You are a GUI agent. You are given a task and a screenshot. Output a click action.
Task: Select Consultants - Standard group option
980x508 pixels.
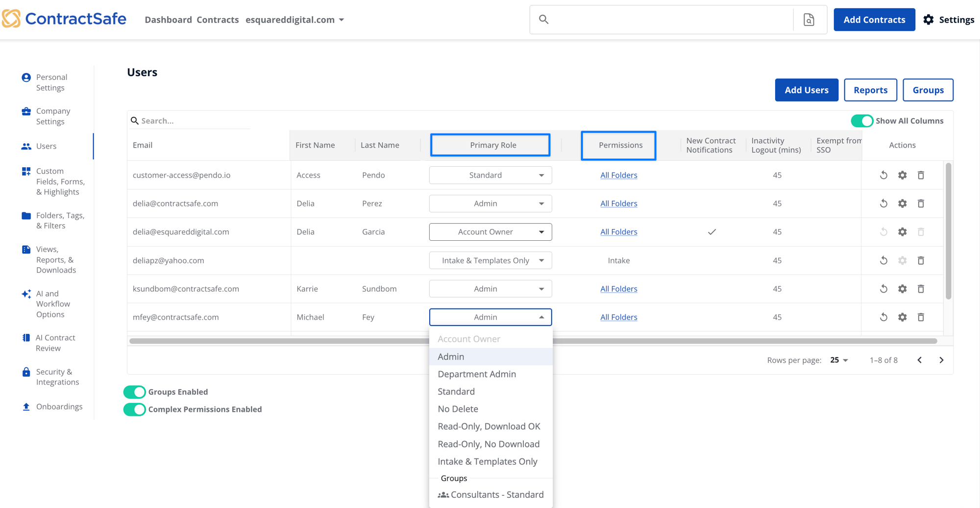pos(491,495)
